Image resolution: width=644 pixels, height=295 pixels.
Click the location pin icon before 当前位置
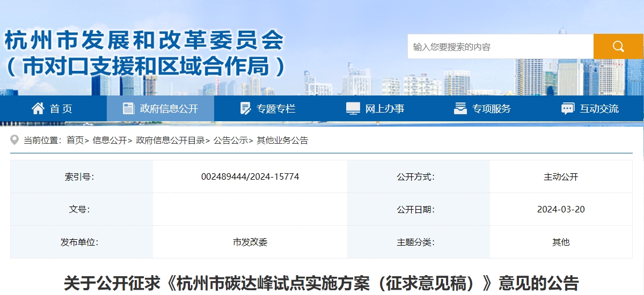pos(15,141)
